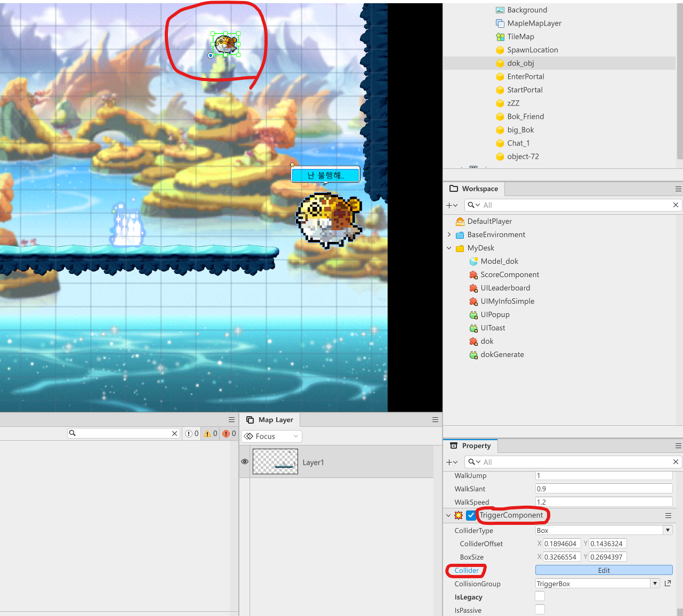Click the EnterPortal entity icon
This screenshot has width=683, height=616.
[500, 77]
